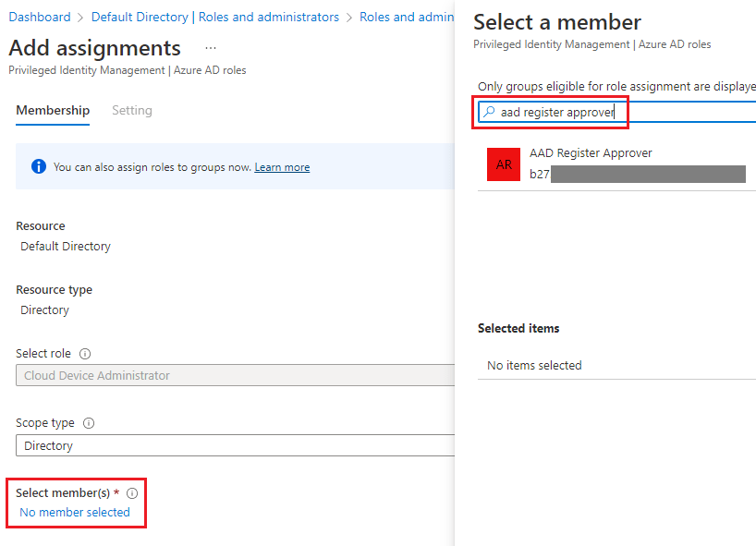Open Default Directory Roles and administrators breadcrumb

click(214, 17)
